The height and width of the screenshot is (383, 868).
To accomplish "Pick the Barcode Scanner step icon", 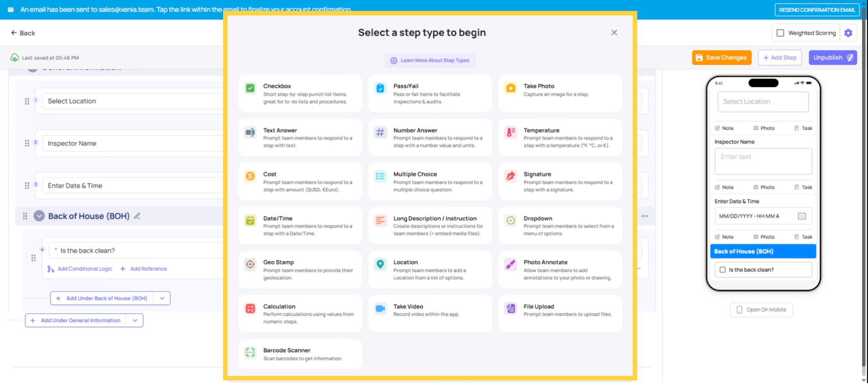I will (250, 352).
